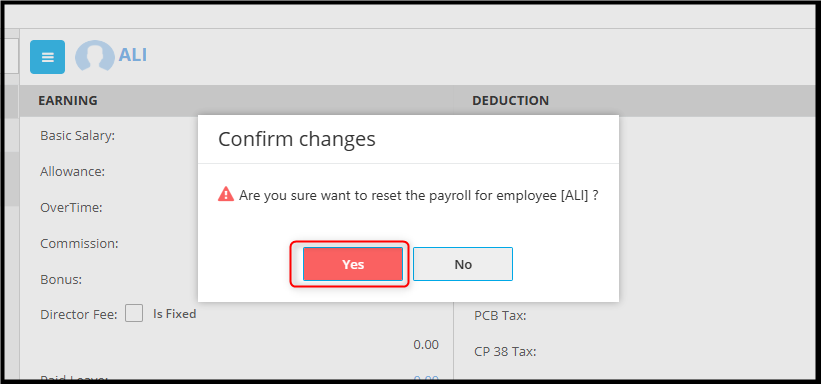Click the Confirm changes dialog title

coord(297,139)
